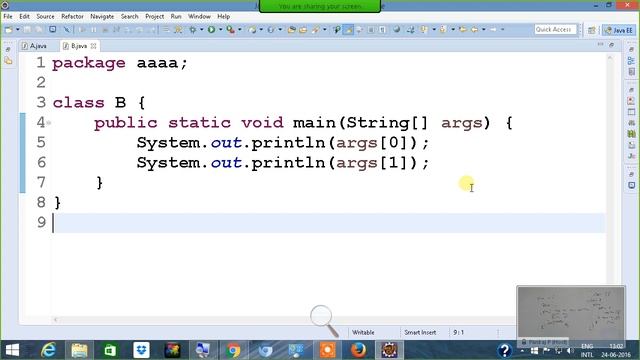The width and height of the screenshot is (640, 360).
Task: Open the Refactor menu
Action: pos(72,16)
